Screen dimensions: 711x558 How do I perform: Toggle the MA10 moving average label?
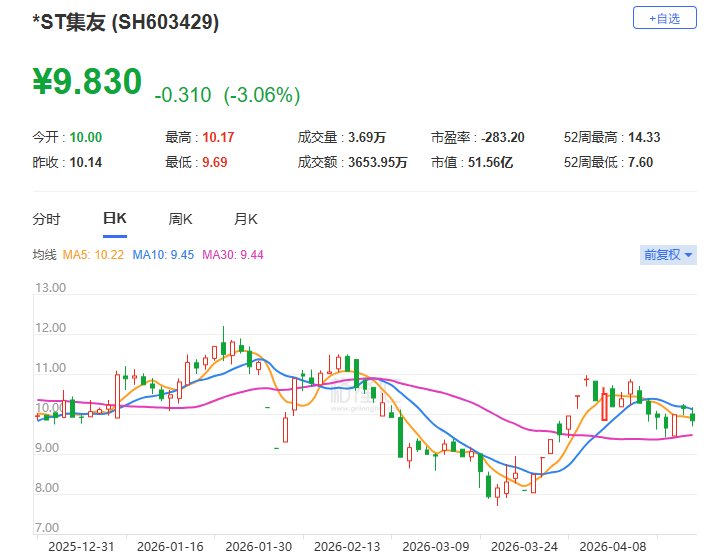click(163, 255)
